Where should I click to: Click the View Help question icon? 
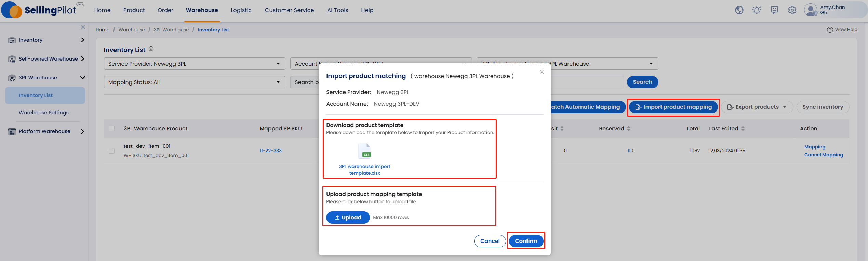coord(830,30)
